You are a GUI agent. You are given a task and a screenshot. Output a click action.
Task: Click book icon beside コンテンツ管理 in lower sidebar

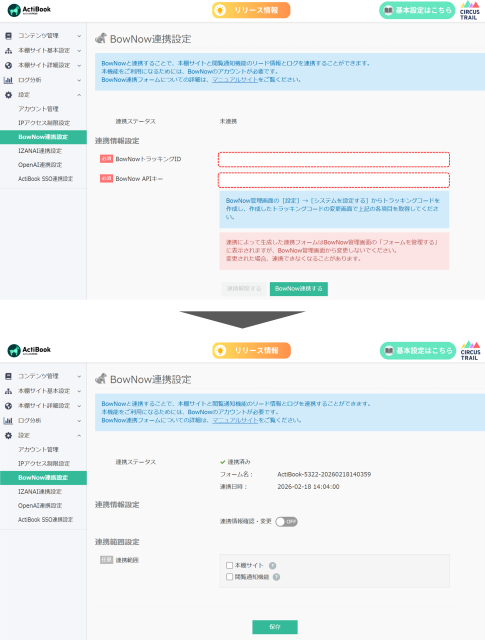(8, 376)
